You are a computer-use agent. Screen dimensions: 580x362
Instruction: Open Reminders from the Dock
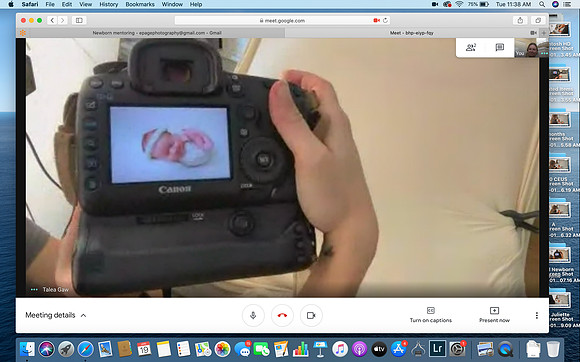coord(183,349)
